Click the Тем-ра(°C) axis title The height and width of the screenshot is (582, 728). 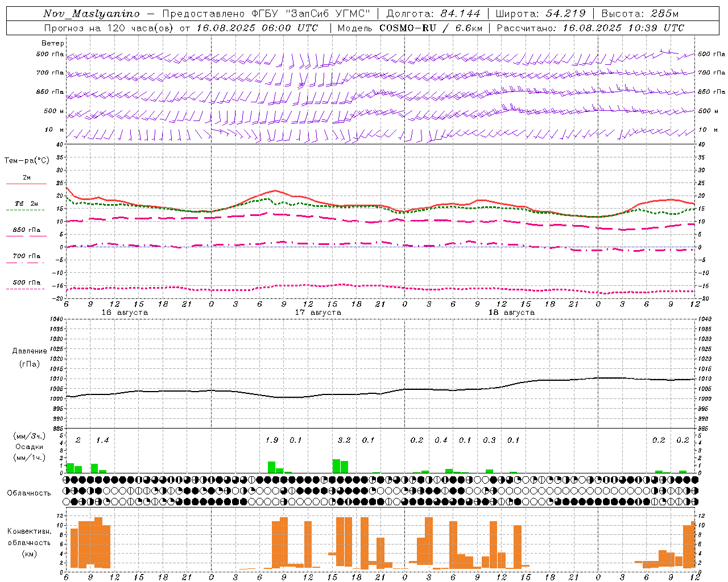point(27,161)
